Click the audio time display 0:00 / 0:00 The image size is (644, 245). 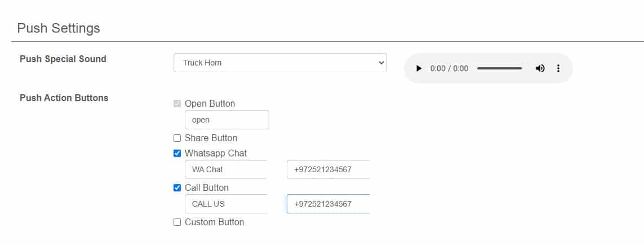(x=449, y=68)
